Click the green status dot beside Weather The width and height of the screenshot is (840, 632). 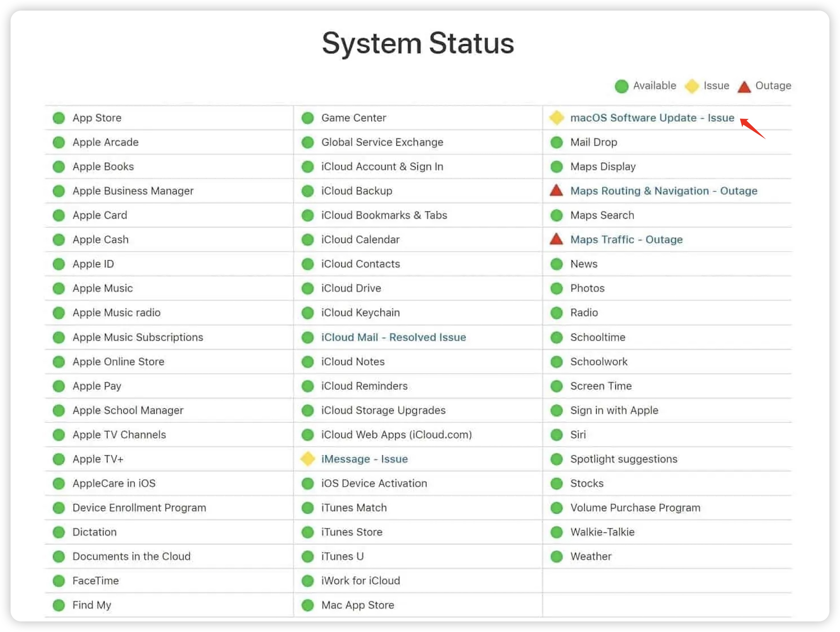[556, 557]
